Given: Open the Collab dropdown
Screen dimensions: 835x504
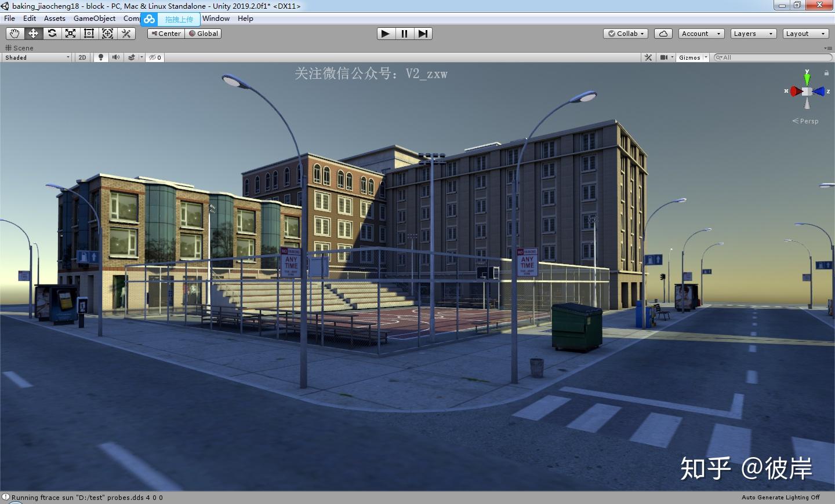Looking at the screenshot, I should [x=626, y=34].
